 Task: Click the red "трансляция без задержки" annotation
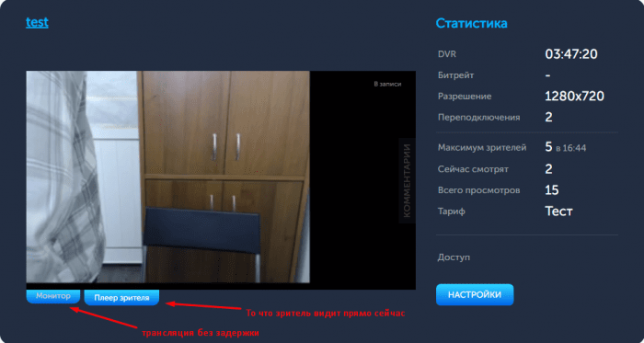201,333
